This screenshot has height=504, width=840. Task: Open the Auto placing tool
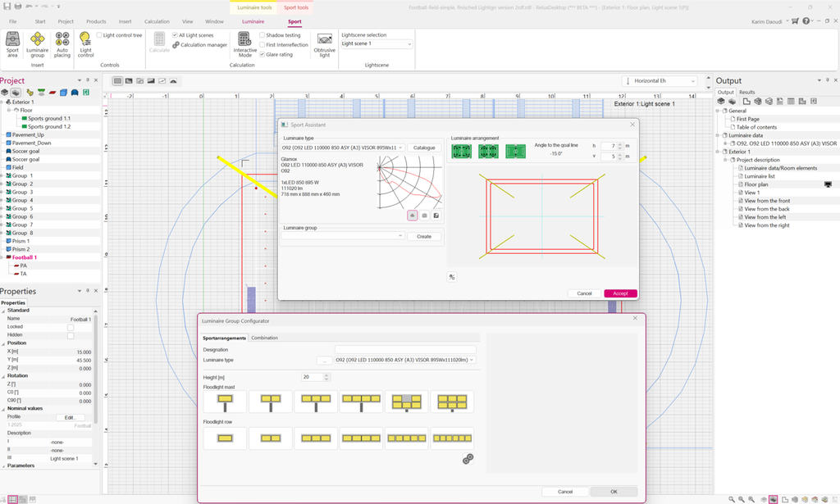tap(62, 43)
